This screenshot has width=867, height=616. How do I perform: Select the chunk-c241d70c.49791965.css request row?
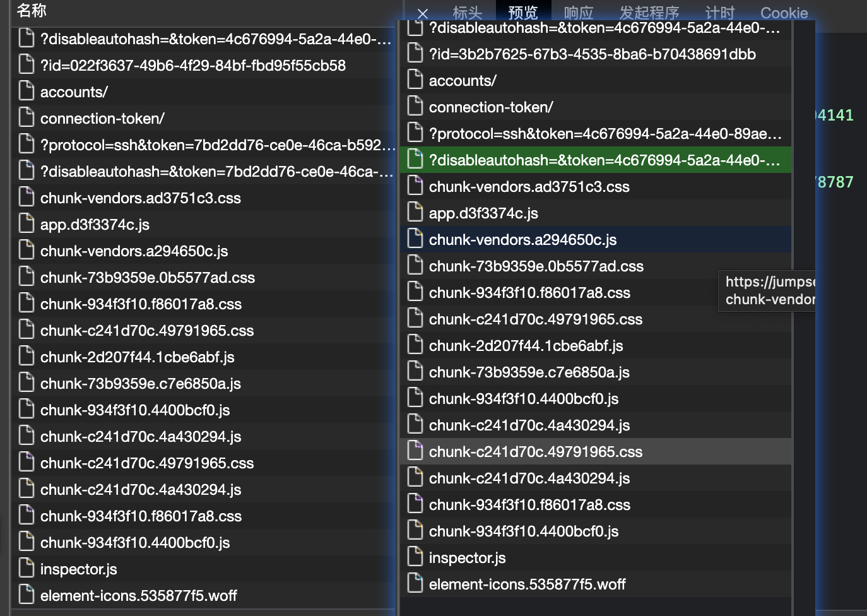535,451
